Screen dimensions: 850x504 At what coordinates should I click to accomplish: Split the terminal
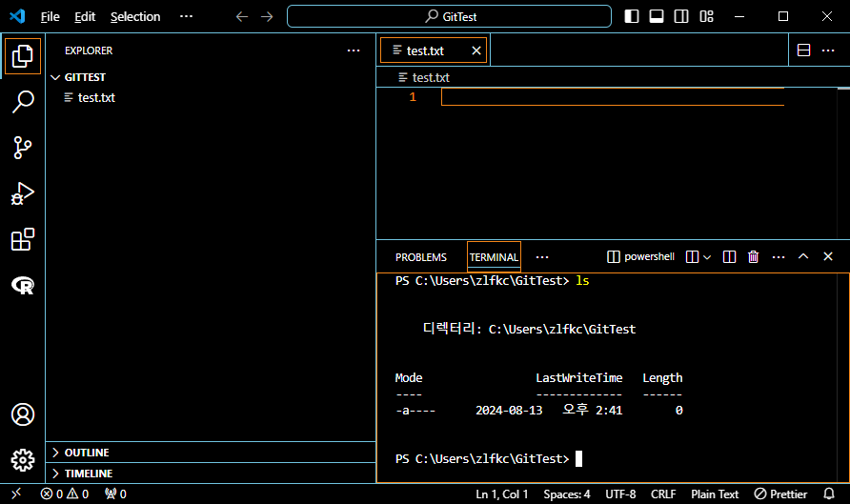(x=729, y=257)
